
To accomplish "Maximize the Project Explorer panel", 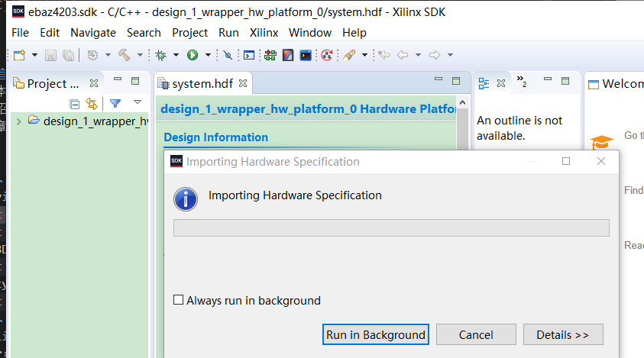I will (x=135, y=81).
